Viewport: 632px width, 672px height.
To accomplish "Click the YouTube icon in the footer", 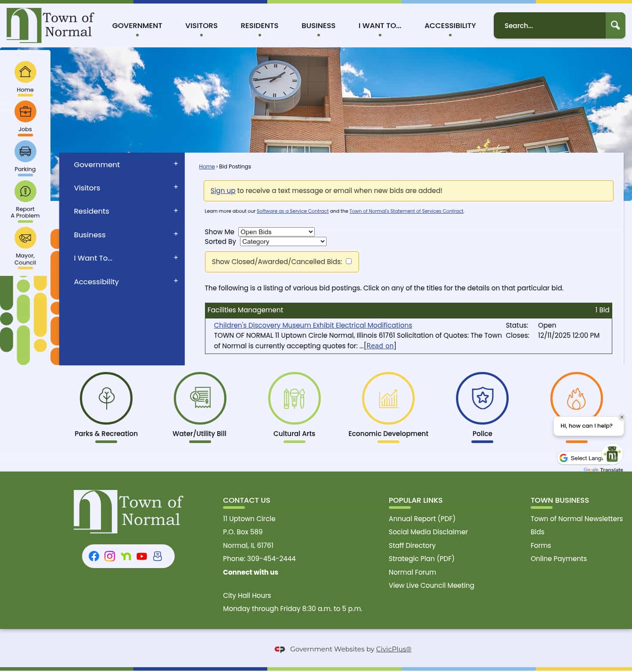I will pos(141,556).
